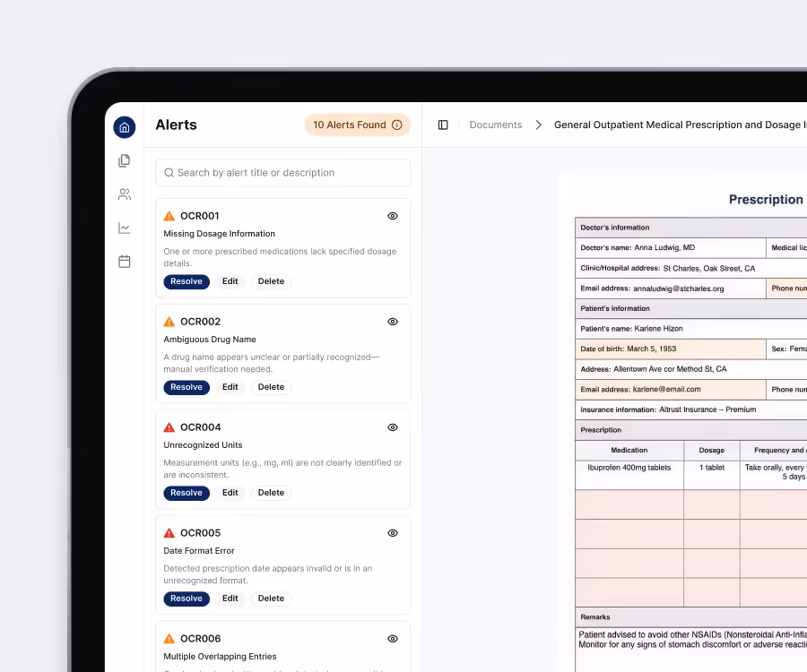Viewport: 807px width, 672px height.
Task: Delete the OCR005 alert
Action: [271, 599]
